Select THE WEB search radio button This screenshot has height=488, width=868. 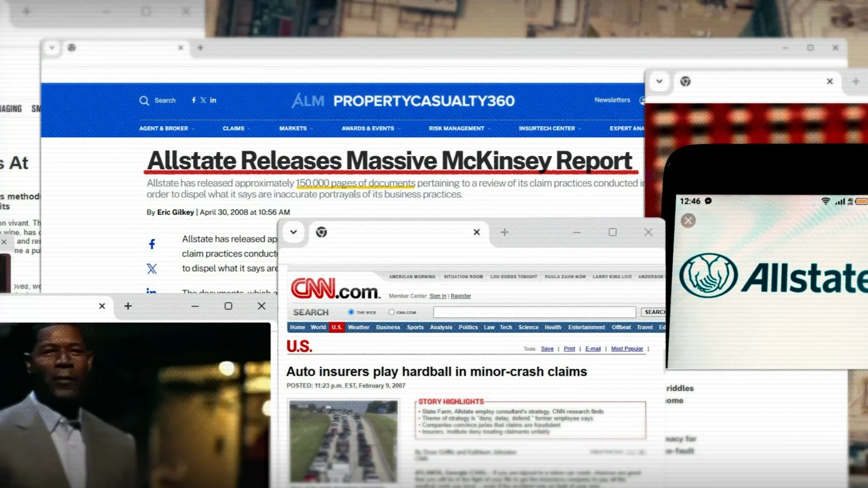point(351,312)
